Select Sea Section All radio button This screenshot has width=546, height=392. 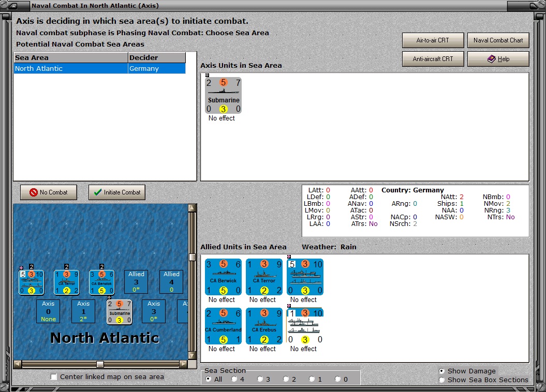coord(208,379)
